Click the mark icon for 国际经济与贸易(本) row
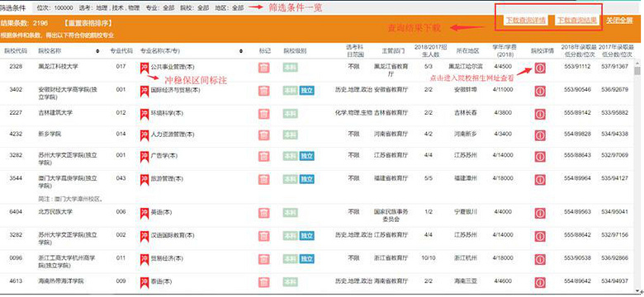The width and height of the screenshot is (644, 297). [x=264, y=91]
